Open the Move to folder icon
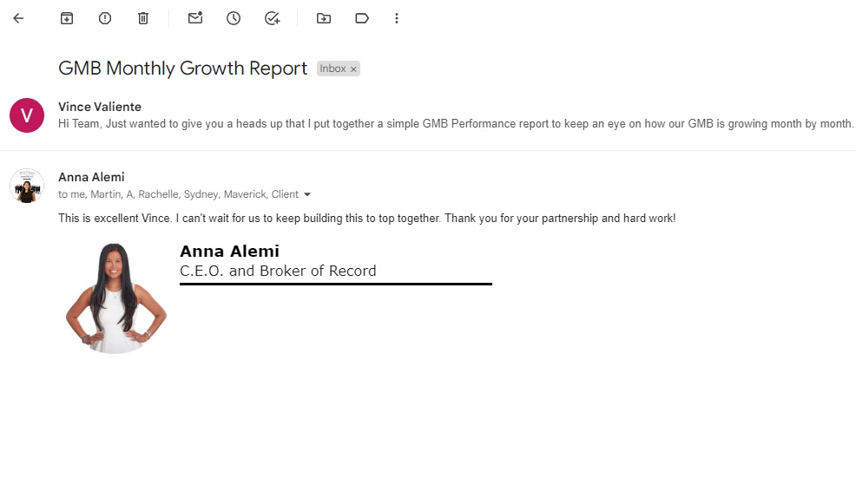This screenshot has height=504, width=856. [324, 18]
